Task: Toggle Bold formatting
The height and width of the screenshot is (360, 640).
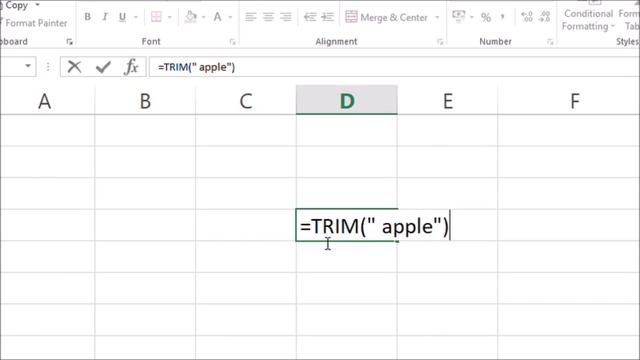Action: coord(87,17)
